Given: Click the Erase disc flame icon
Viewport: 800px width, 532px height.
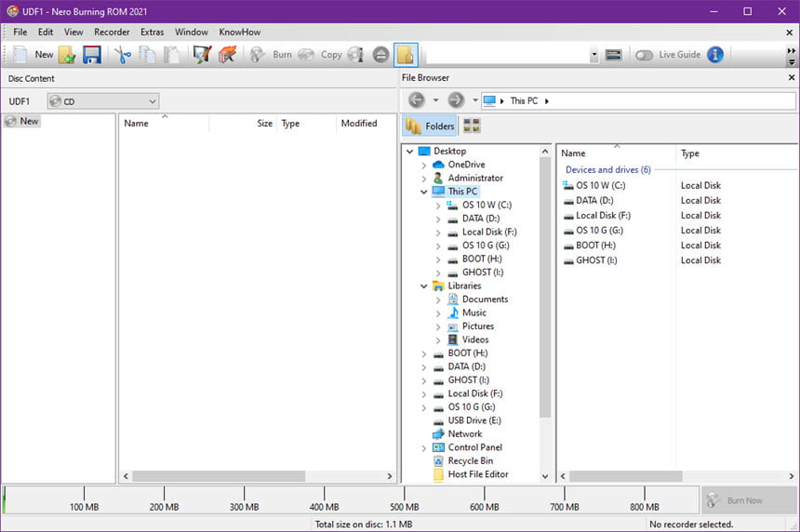Looking at the screenshot, I should point(228,55).
